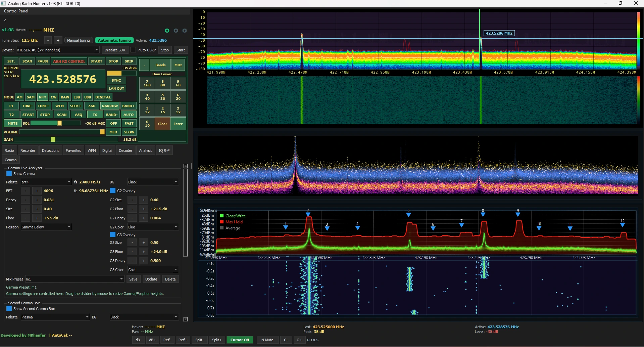This screenshot has height=347, width=644.
Task: Click the Initialize SDR button
Action: pyautogui.click(x=115, y=50)
